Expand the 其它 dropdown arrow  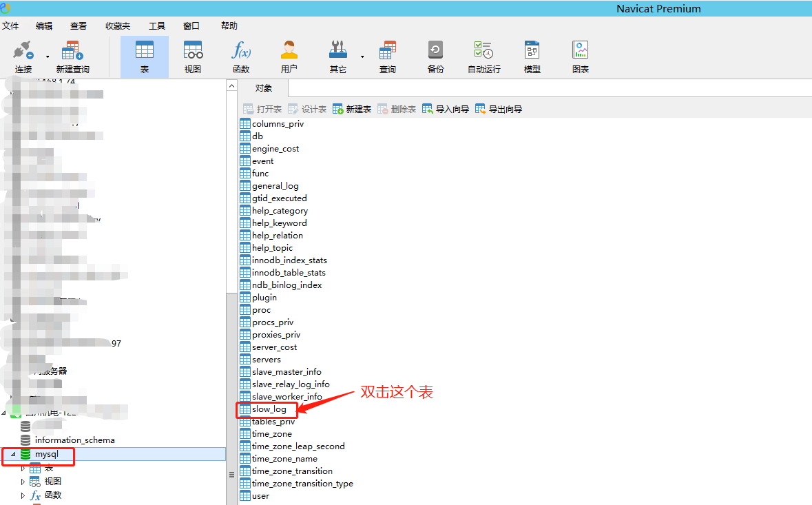tap(362, 57)
